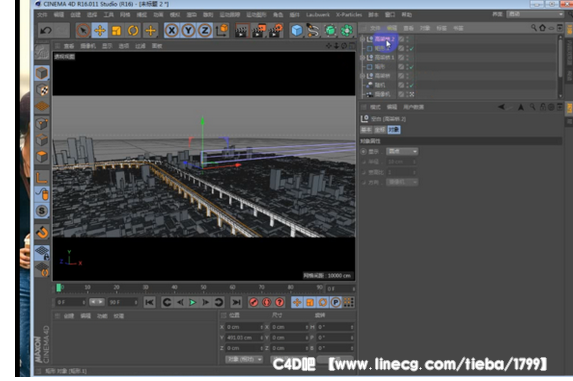Click the Undo arrow icon
Screen dimensions: 573x381
tap(46, 31)
